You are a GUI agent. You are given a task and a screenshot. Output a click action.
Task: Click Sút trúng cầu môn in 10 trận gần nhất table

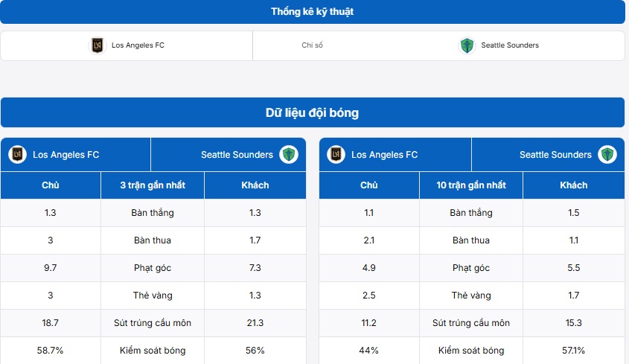coord(471,323)
